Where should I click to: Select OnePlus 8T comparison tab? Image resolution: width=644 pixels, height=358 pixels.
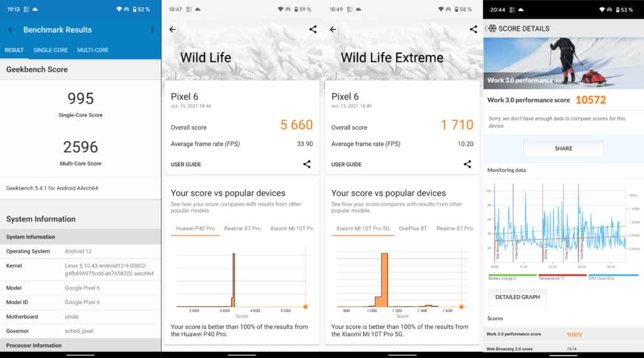coord(413,228)
